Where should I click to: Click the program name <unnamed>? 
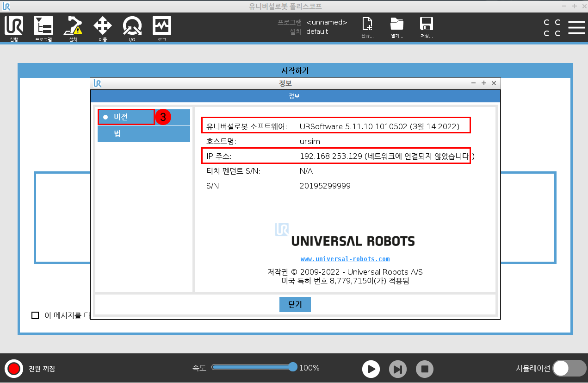[327, 22]
